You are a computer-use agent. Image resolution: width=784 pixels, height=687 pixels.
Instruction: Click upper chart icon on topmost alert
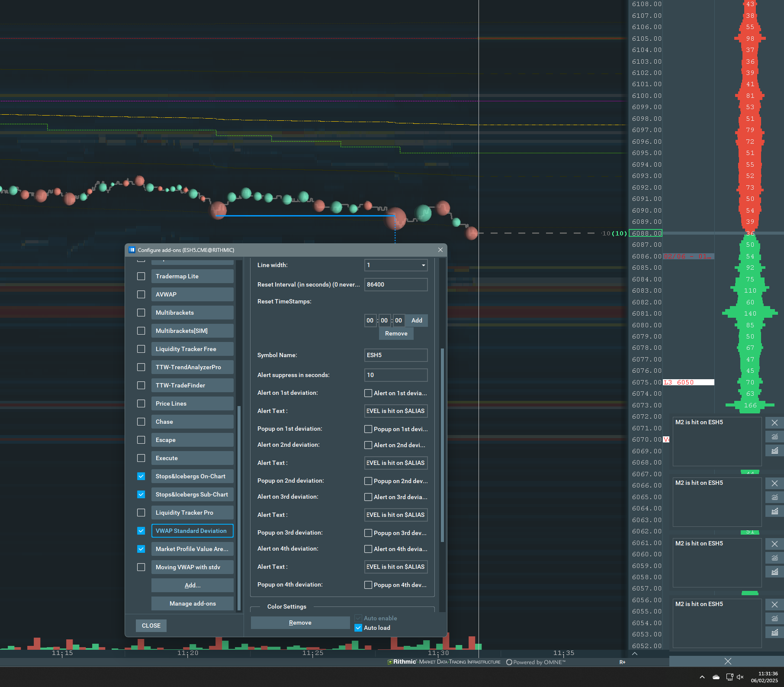pyautogui.click(x=774, y=437)
